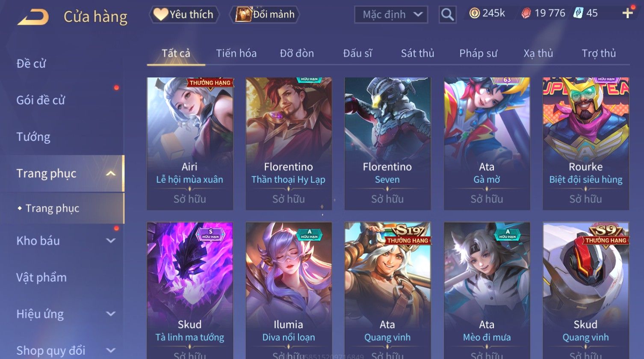Expand the Kho báu sidebar section

point(111,240)
